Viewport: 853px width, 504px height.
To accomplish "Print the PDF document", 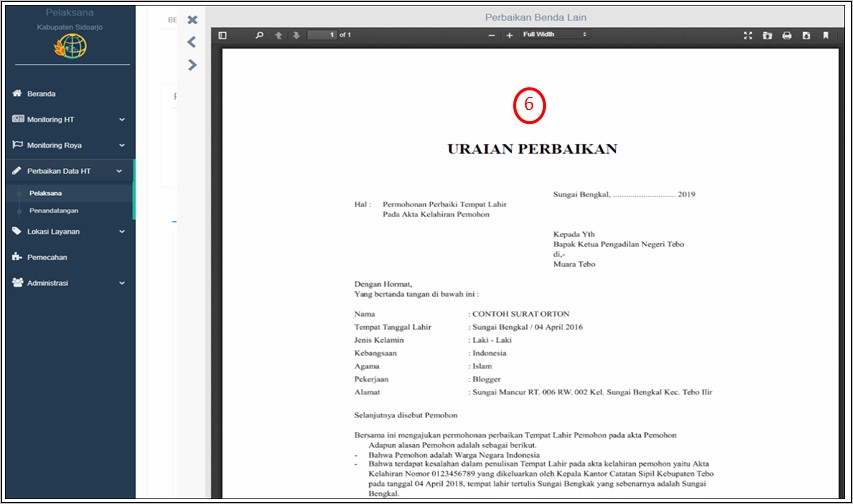I will pos(787,35).
